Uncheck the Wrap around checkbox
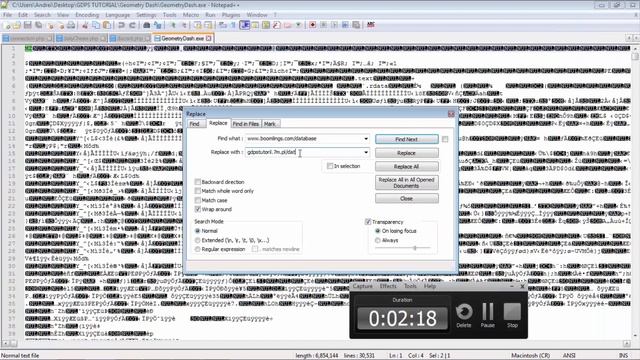 (x=198, y=209)
